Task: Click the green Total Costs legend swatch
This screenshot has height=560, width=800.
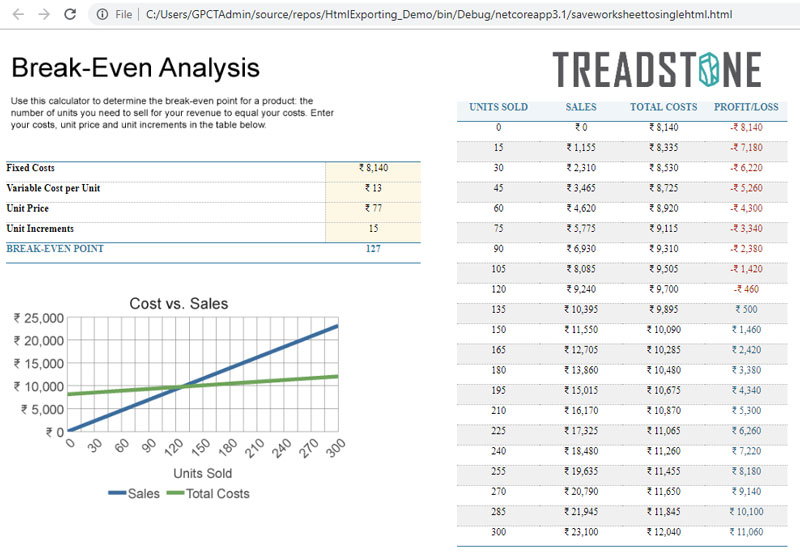Action: pyautogui.click(x=176, y=493)
